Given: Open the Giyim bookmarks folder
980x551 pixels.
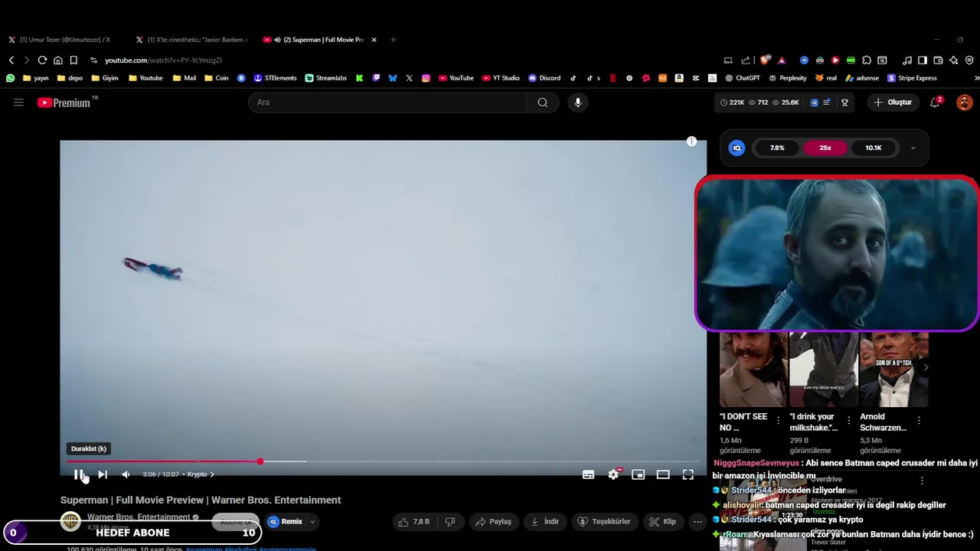Looking at the screenshot, I should tap(104, 78).
